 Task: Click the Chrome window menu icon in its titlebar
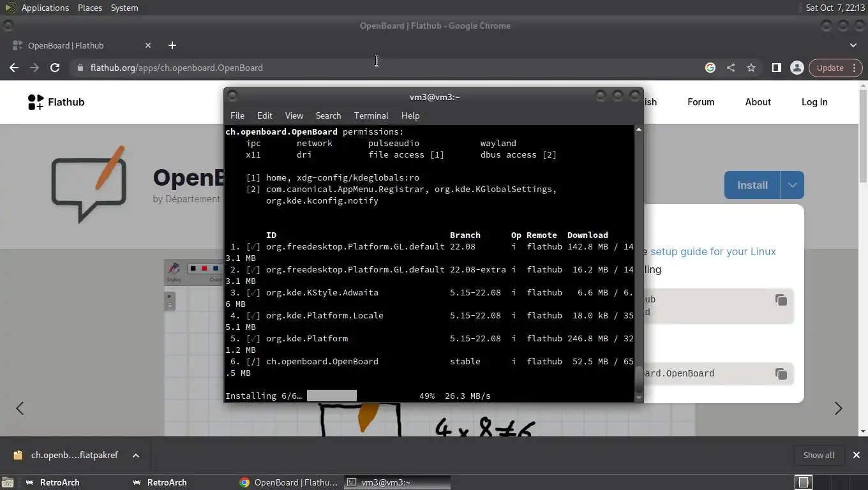pos(8,26)
